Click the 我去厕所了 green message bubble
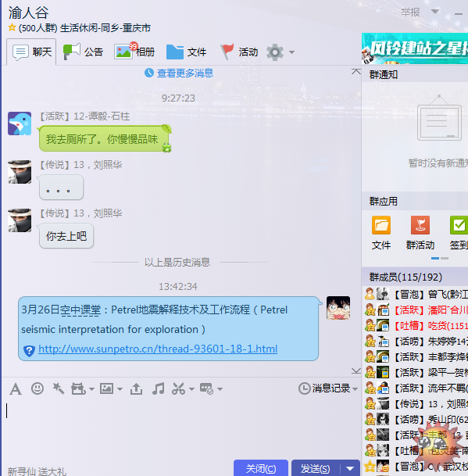468x476 pixels. (104, 139)
